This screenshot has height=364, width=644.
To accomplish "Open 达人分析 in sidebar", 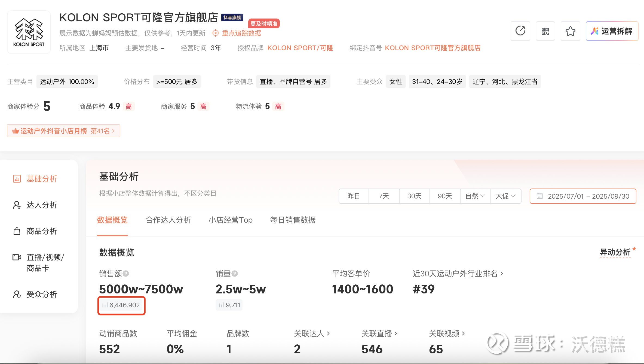I will tap(41, 205).
